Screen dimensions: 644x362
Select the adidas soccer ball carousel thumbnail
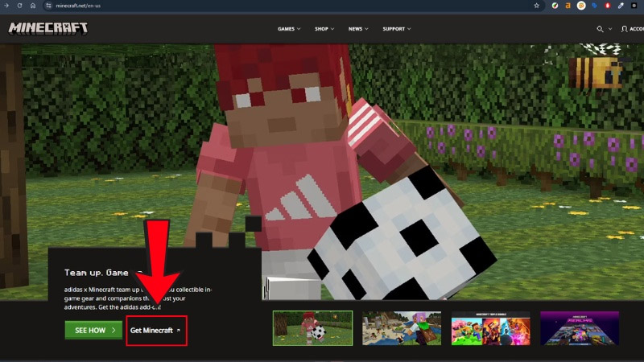tap(312, 328)
